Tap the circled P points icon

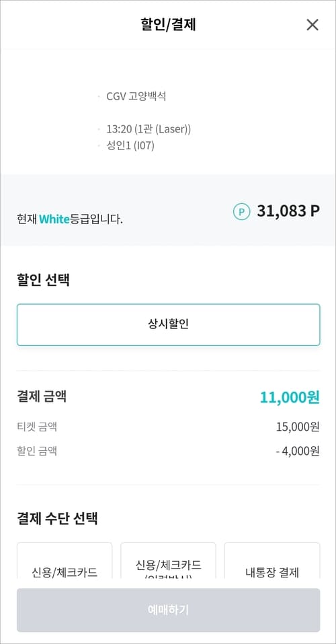[x=242, y=212]
